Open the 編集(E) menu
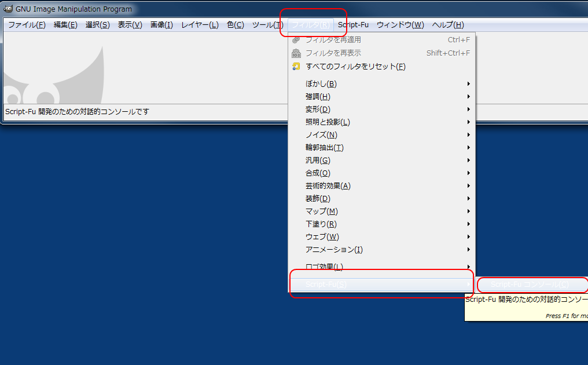The image size is (588, 365). pyautogui.click(x=65, y=25)
